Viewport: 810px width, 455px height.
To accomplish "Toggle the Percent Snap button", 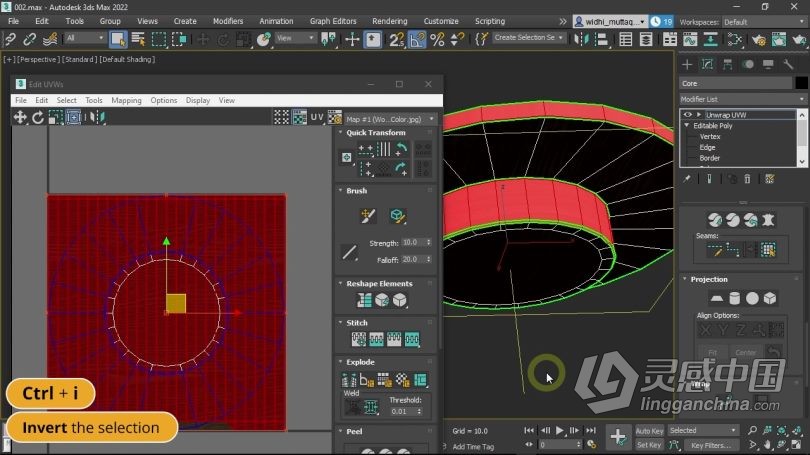I will click(437, 39).
